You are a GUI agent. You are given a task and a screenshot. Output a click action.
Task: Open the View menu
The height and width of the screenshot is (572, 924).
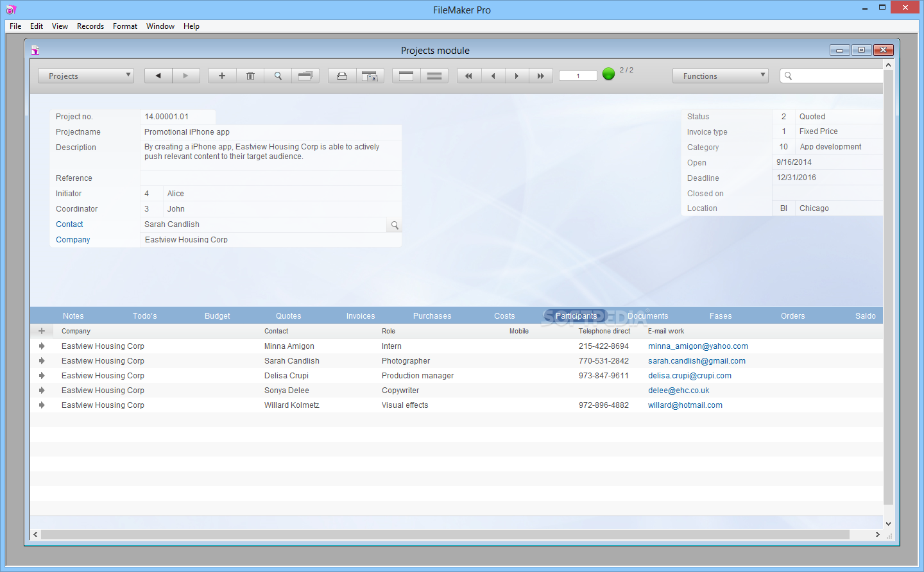pyautogui.click(x=60, y=26)
